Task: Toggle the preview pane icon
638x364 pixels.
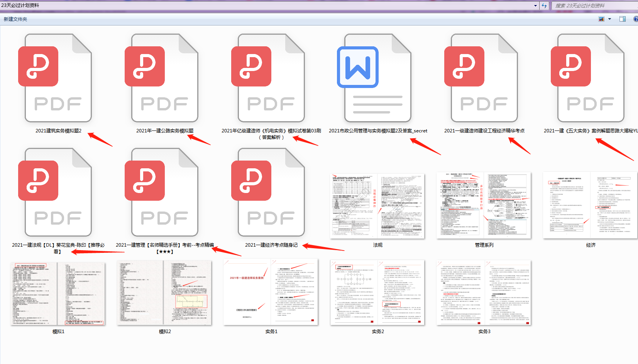Action: click(623, 19)
